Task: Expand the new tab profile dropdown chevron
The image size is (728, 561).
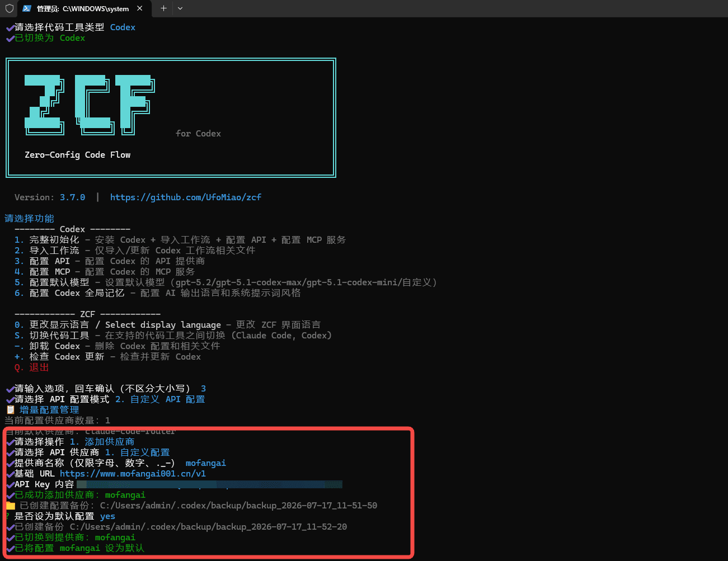Action: tap(180, 8)
